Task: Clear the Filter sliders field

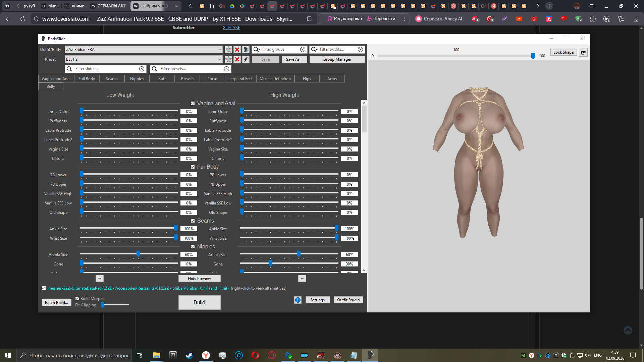Action: click(x=142, y=69)
